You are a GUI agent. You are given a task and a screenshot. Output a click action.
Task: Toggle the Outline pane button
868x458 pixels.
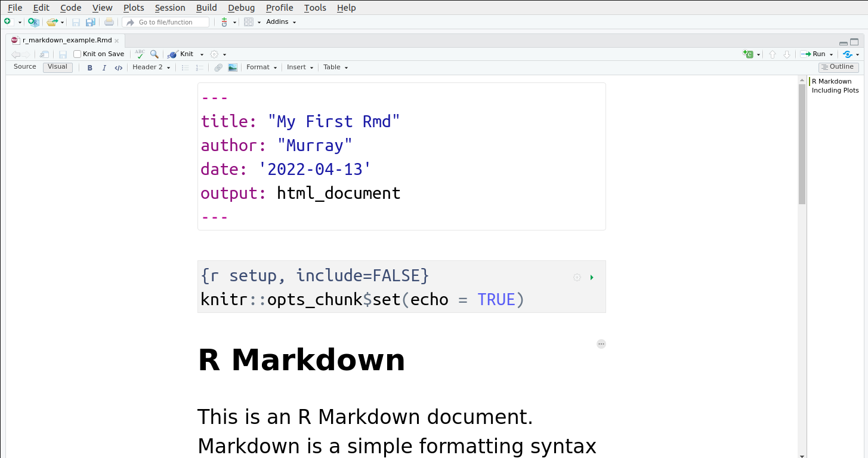pos(838,67)
